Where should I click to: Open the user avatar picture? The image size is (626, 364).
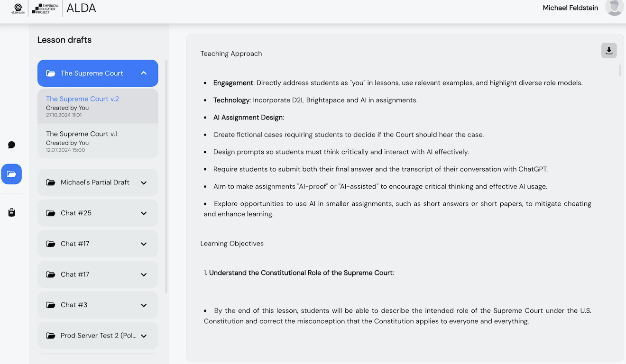tap(614, 8)
